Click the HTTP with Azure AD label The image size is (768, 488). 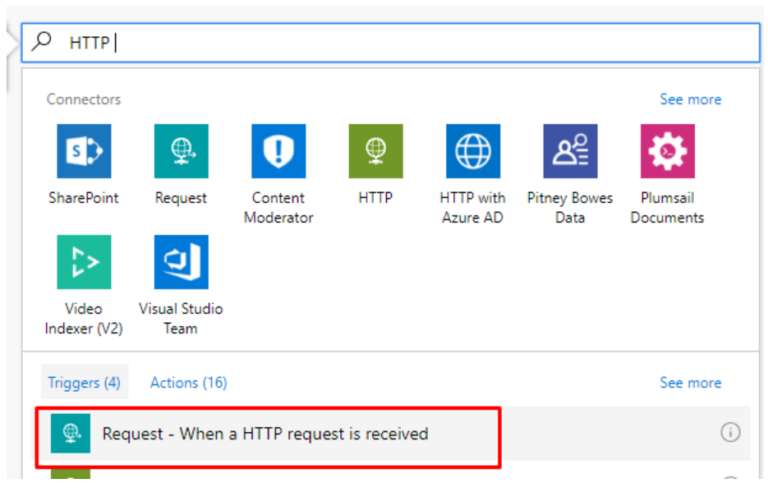click(473, 208)
